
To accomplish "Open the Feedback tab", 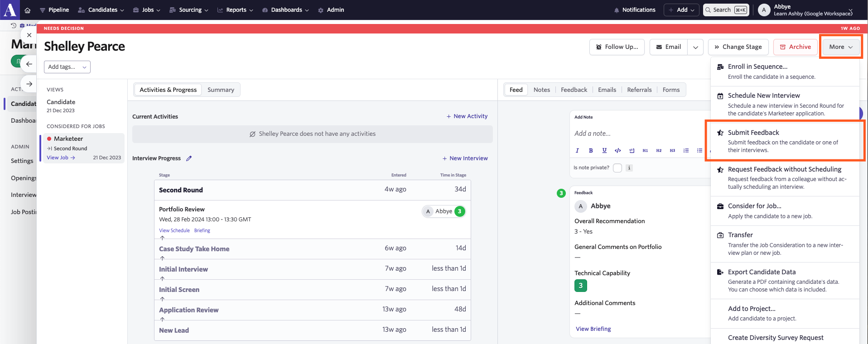I will click(574, 90).
